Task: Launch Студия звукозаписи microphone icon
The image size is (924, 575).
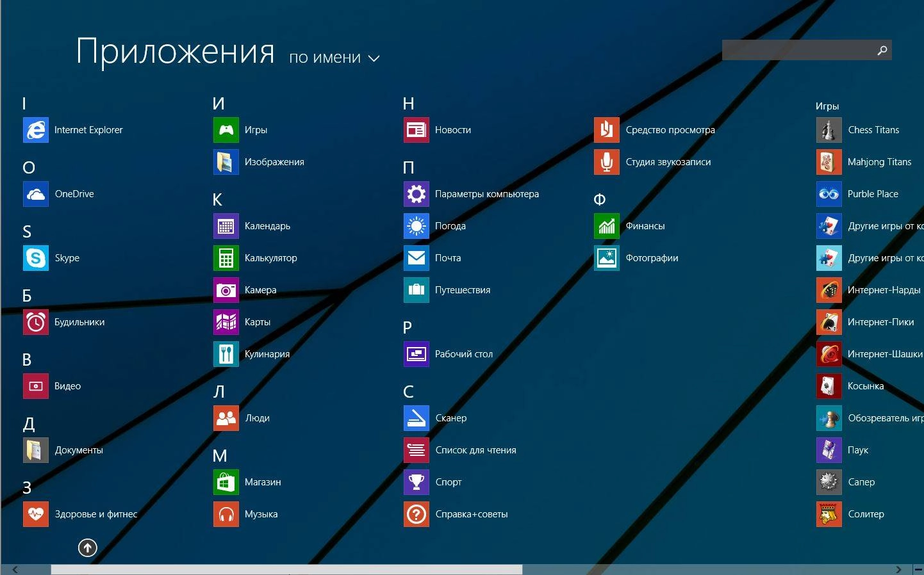Action: [607, 162]
